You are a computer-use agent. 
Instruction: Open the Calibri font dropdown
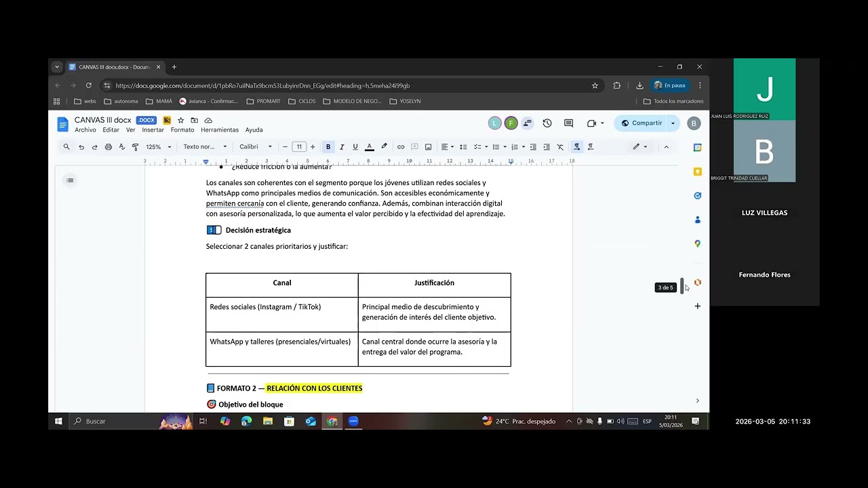tap(256, 147)
